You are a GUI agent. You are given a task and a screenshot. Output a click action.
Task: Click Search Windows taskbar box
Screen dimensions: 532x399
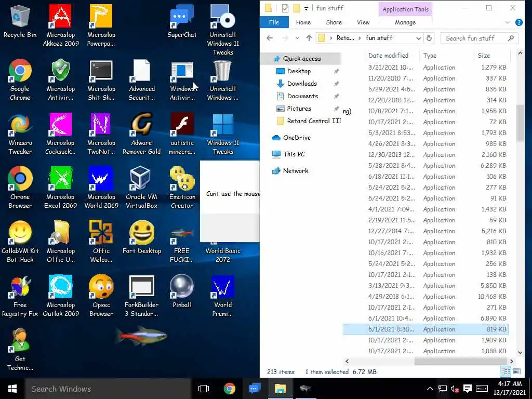(x=108, y=389)
